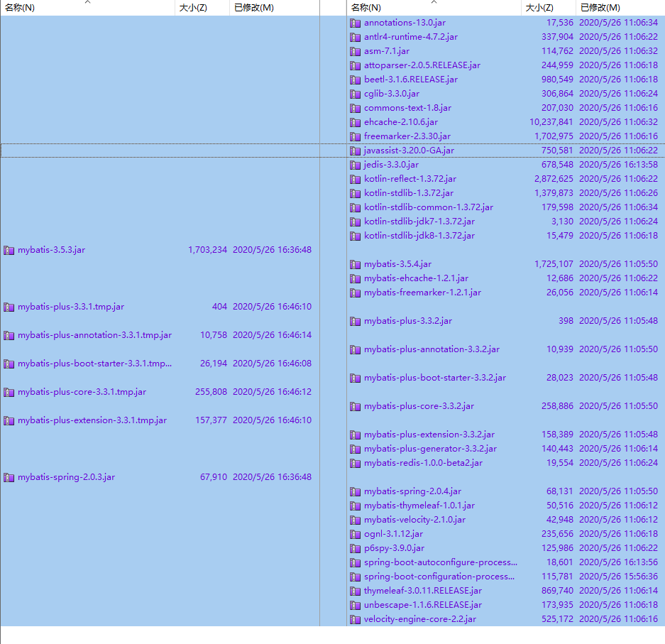Select mybatis-plus-generator-3.3.2.jar entry
Viewport: 665px width, 644px height.
(x=430, y=449)
